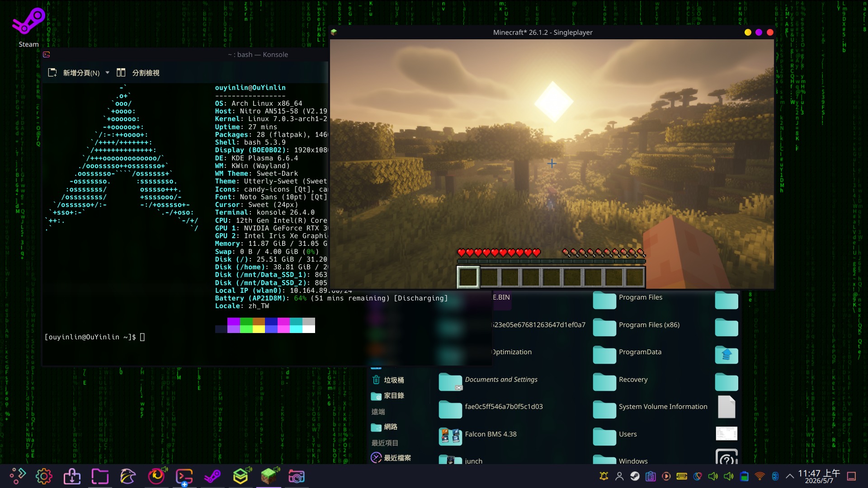Click the 'Shell: bash 5.3.9' line
This screenshot has height=488, width=868.
tap(250, 142)
